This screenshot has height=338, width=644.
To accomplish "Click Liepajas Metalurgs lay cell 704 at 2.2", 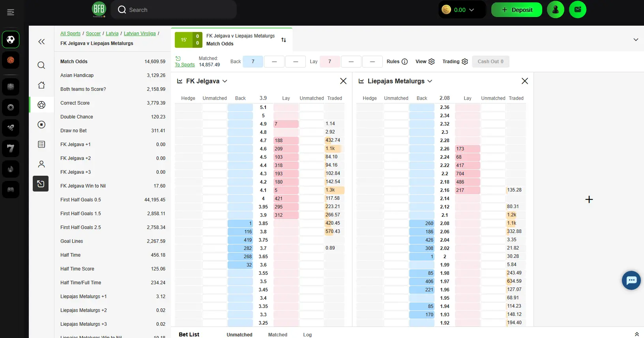I will coord(468,174).
